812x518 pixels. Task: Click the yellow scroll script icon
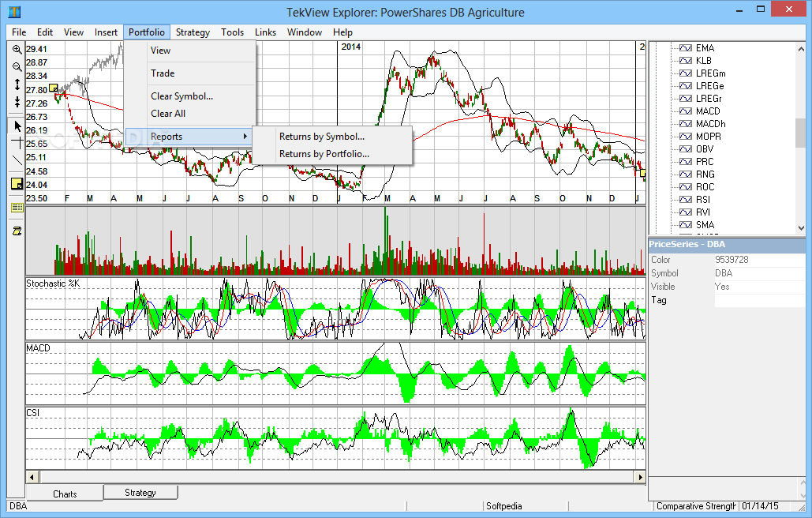(17, 231)
